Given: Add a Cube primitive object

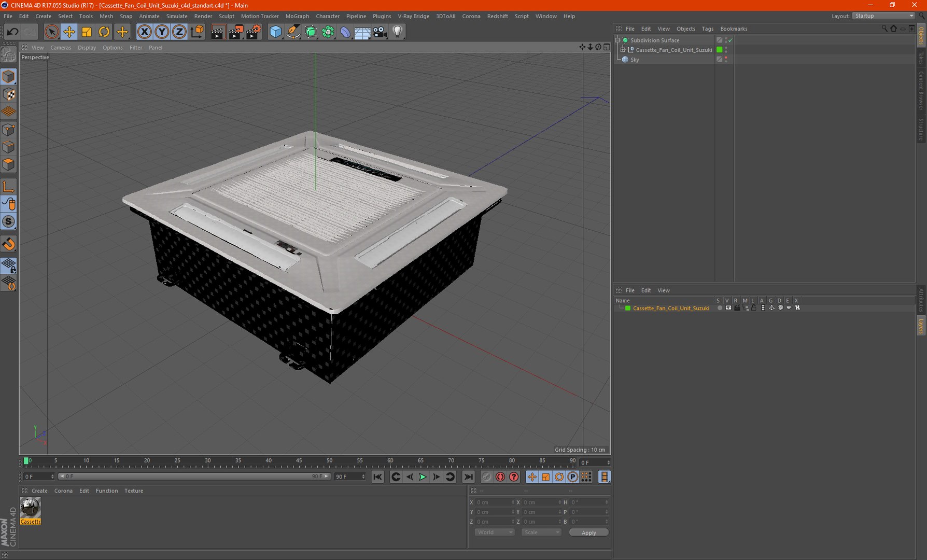Looking at the screenshot, I should point(275,32).
